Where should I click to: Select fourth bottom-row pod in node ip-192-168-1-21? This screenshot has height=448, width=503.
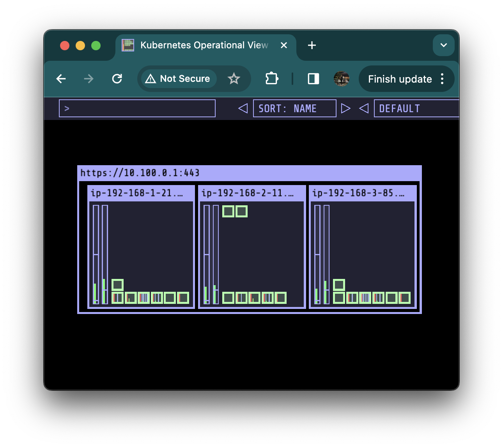click(x=157, y=298)
